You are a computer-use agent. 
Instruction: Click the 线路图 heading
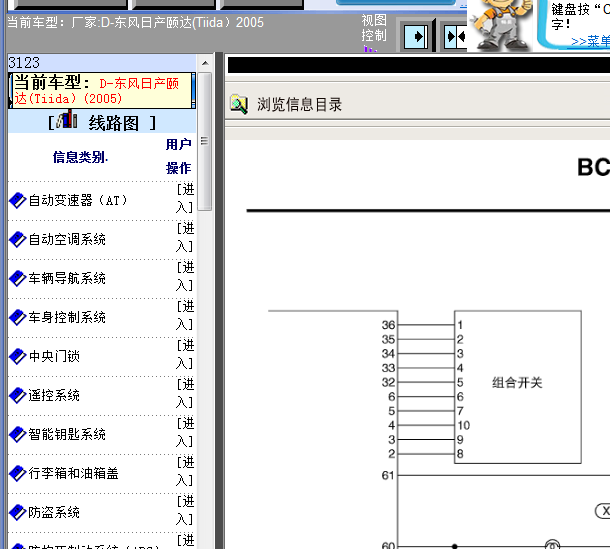tap(113, 123)
